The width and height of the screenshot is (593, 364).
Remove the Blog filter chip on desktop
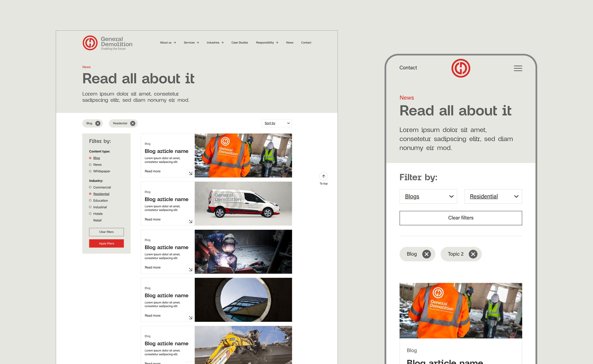tap(97, 123)
